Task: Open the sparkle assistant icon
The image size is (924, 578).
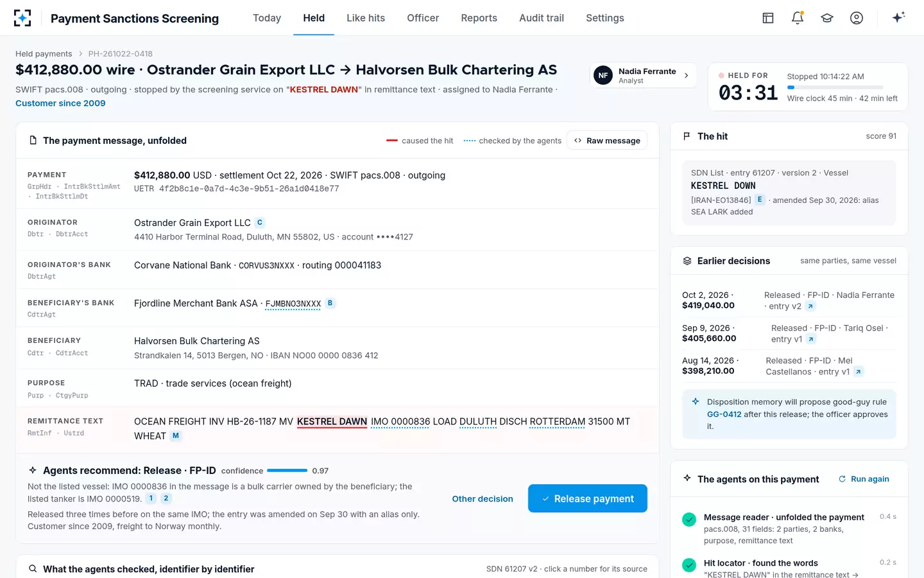Action: coord(898,17)
